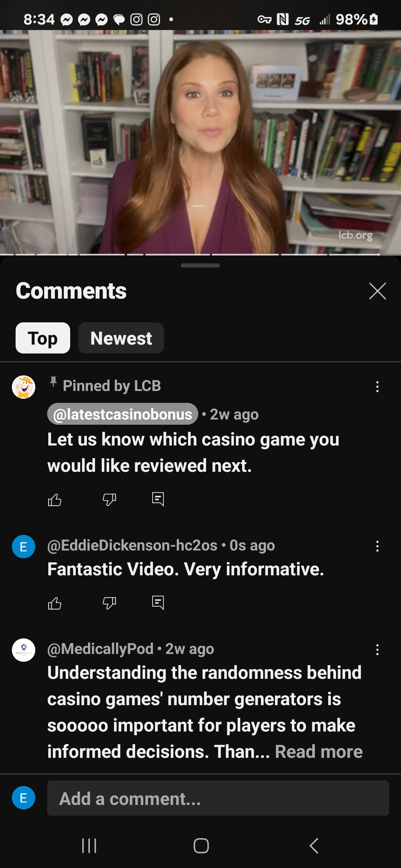Reply to the pinned casino game comment
Screen dimensions: 401x868
[158, 499]
